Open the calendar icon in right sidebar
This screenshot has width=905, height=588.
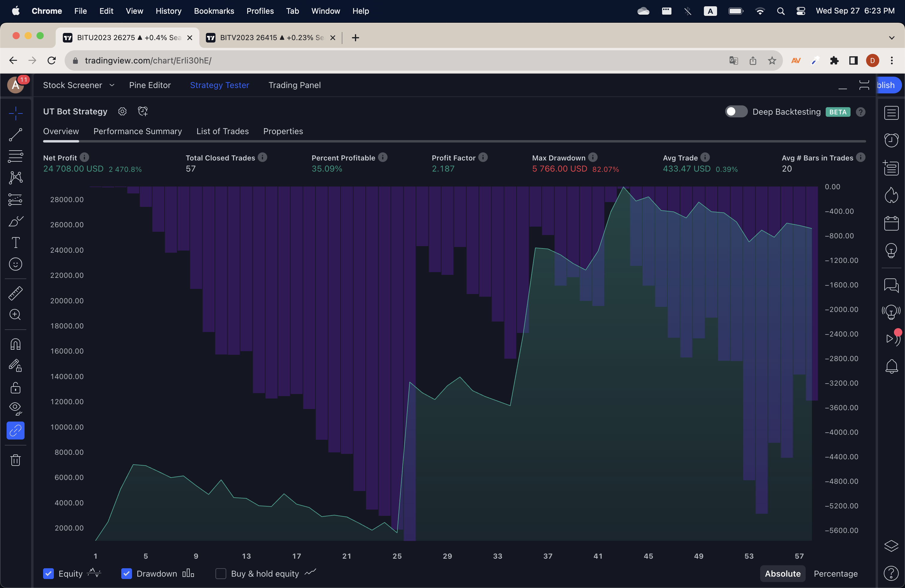click(x=891, y=223)
